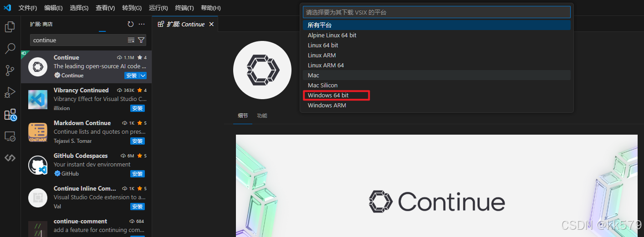Click the VSIX platform filter input
644x237 pixels.
click(437, 12)
